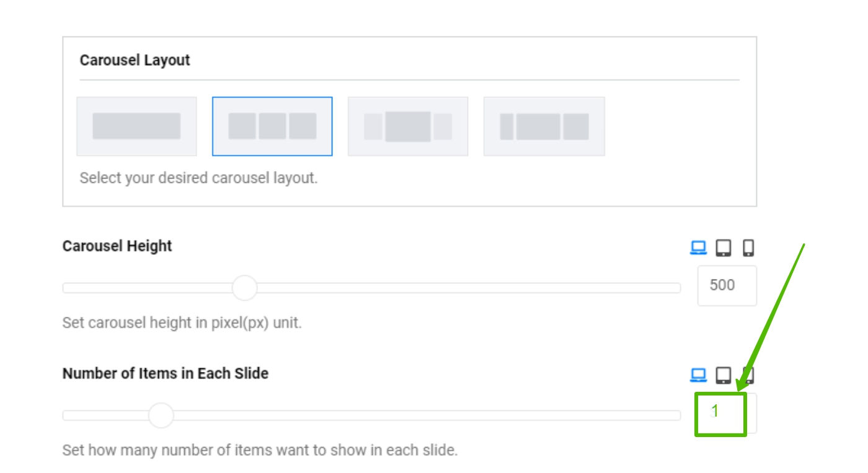Image resolution: width=868 pixels, height=473 pixels.
Task: Click the Number of Items slider handle
Action: tap(161, 415)
